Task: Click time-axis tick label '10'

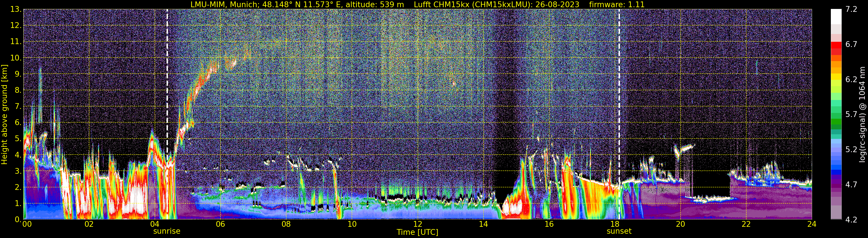Action: coord(352,224)
